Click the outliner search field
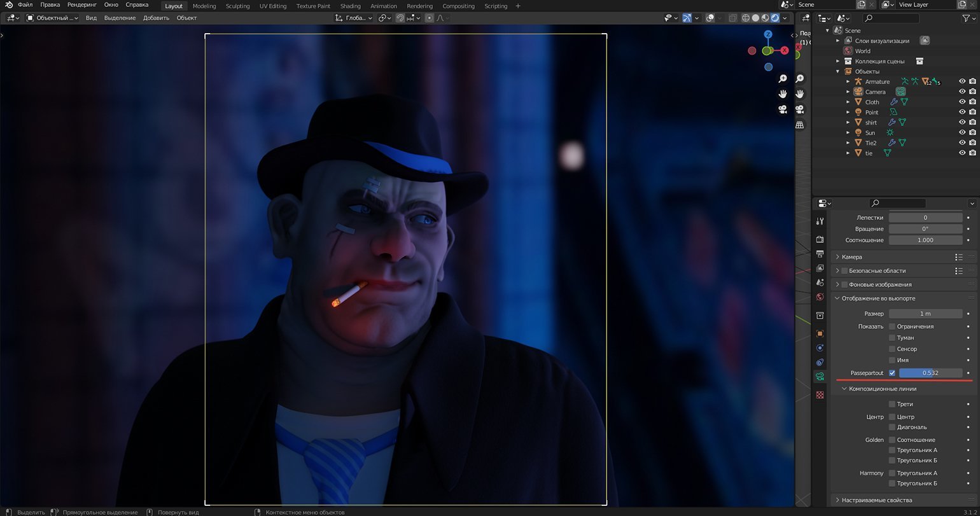The height and width of the screenshot is (516, 980). (892, 18)
